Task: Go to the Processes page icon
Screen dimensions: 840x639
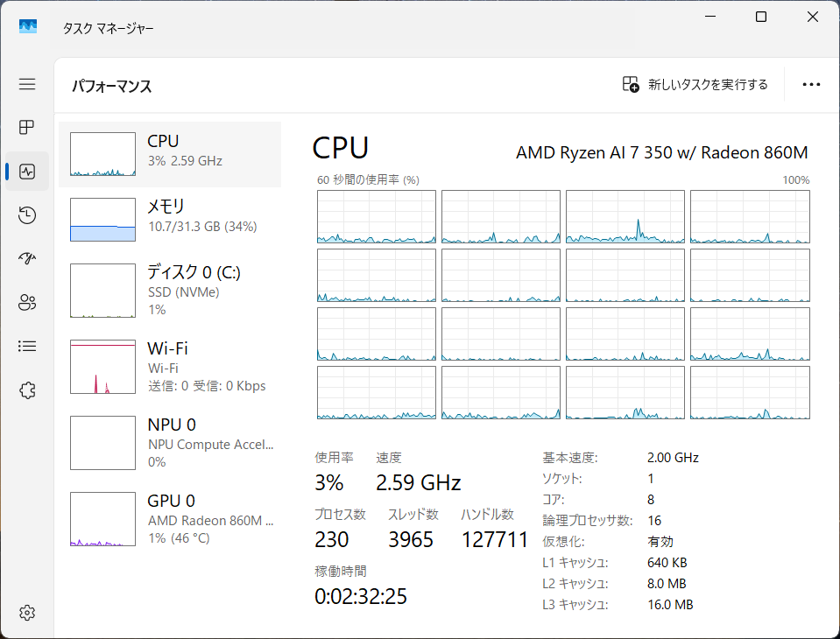Action: pos(27,128)
